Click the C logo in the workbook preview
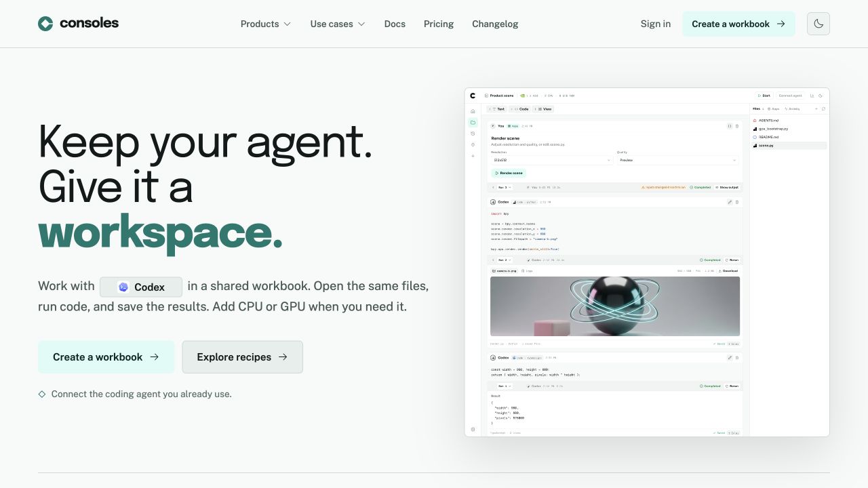The image size is (868, 488). [x=473, y=96]
